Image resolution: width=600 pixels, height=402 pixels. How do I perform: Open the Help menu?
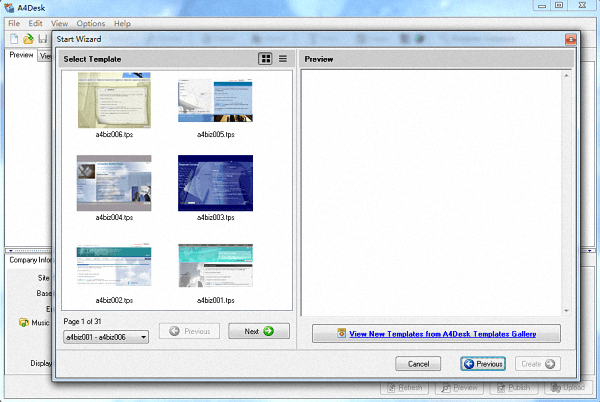point(122,23)
